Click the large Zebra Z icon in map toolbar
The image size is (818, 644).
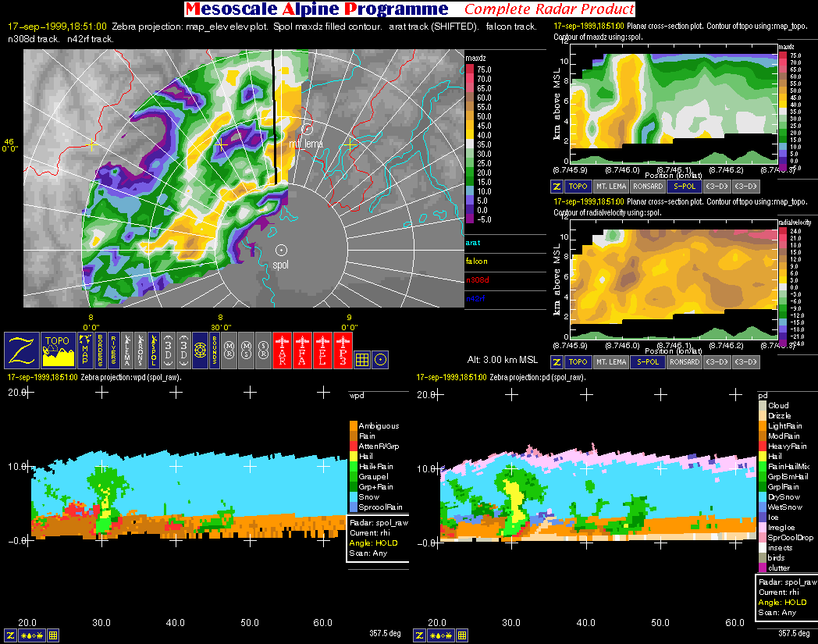click(21, 350)
